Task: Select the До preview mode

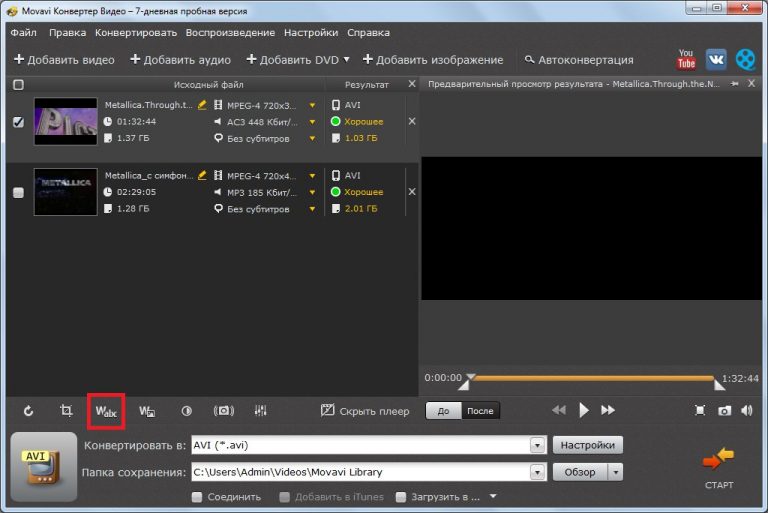Action: 443,411
